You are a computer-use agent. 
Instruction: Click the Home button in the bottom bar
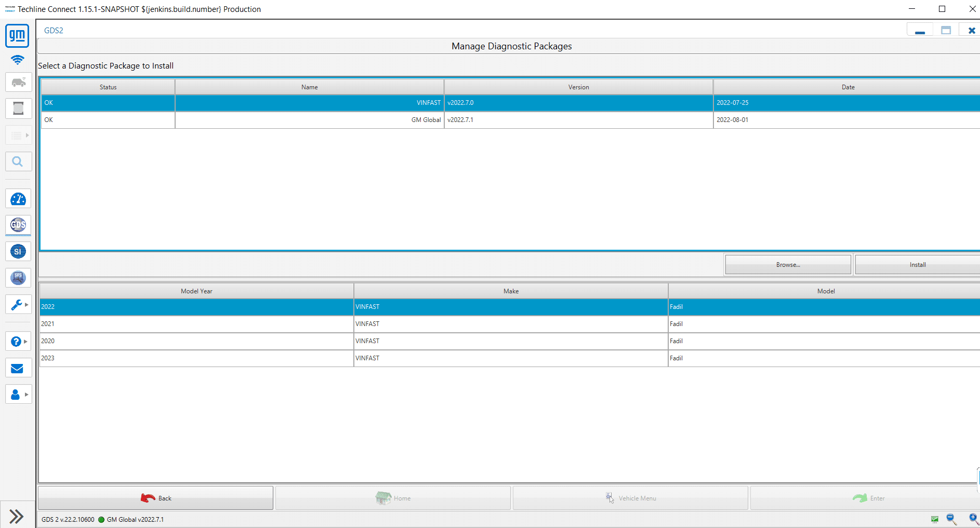tap(393, 498)
